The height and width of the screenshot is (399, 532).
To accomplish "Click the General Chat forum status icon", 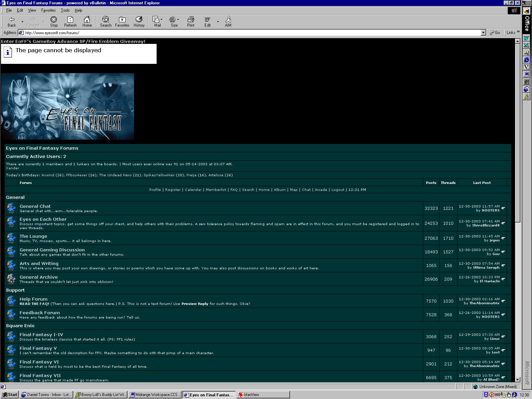I will click(11, 208).
